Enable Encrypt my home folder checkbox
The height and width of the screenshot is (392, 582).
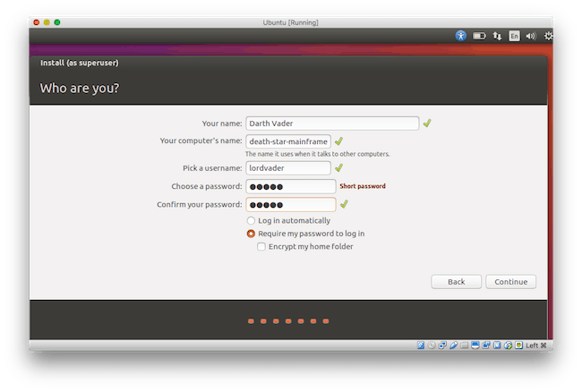[261, 247]
